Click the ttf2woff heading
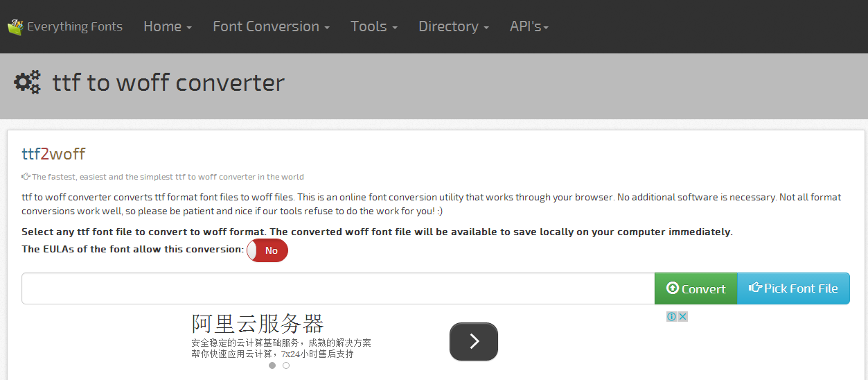The width and height of the screenshot is (868, 380). 53,154
